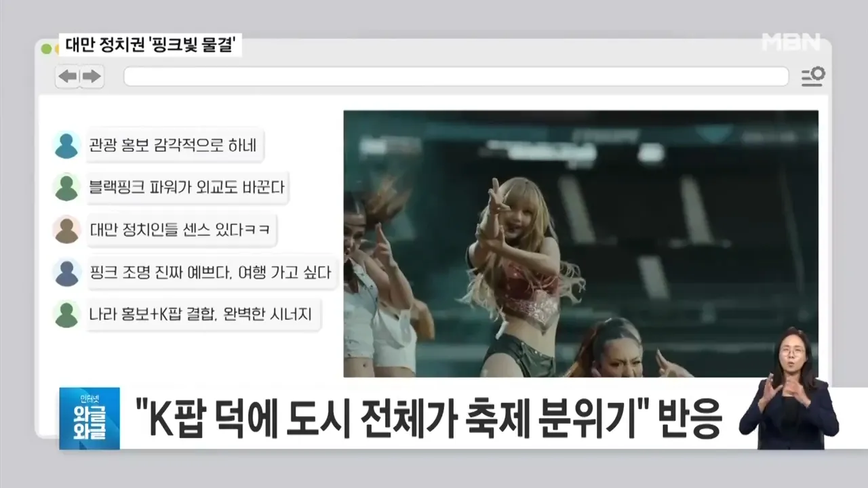Click the avatar beside "관광 홍보 감각적으로 하네"
Viewport: 868px width, 488px height.
66,145
